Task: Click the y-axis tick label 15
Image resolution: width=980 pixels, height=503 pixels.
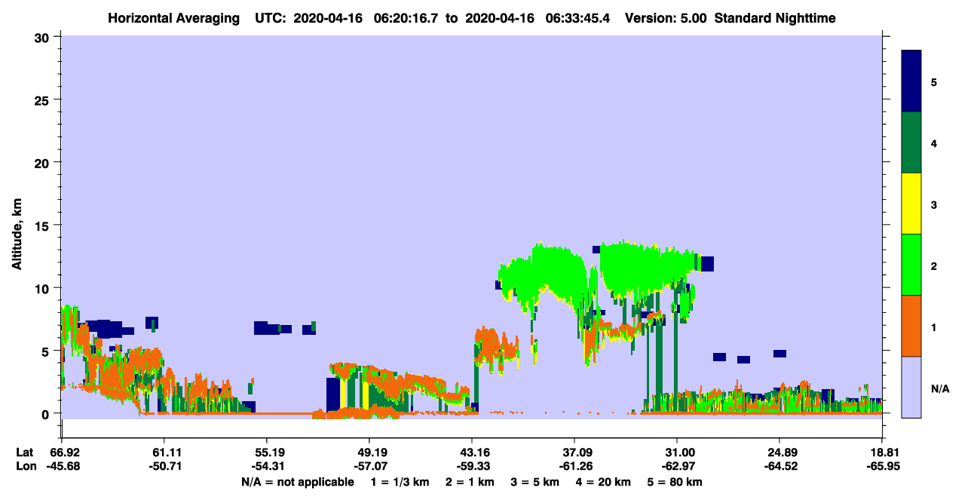Action: (x=44, y=225)
